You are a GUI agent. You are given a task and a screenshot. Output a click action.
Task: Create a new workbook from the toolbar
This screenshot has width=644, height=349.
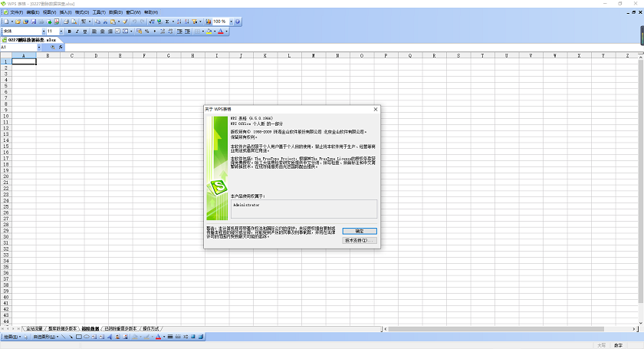[6, 21]
